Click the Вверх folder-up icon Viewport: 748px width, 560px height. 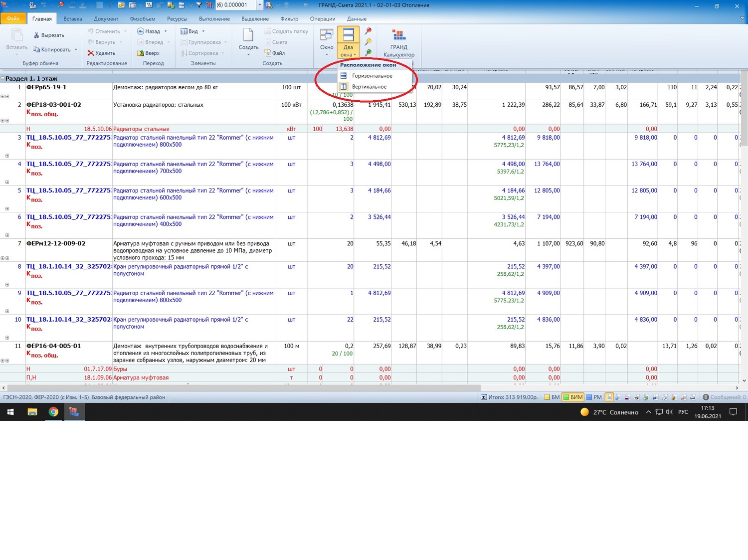point(141,53)
